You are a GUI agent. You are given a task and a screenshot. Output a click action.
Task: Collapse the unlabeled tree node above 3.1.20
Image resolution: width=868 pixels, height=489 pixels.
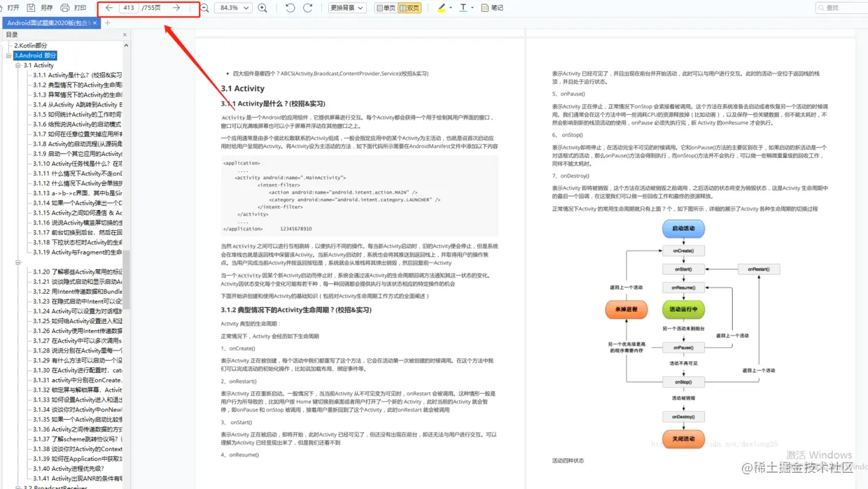[19, 262]
